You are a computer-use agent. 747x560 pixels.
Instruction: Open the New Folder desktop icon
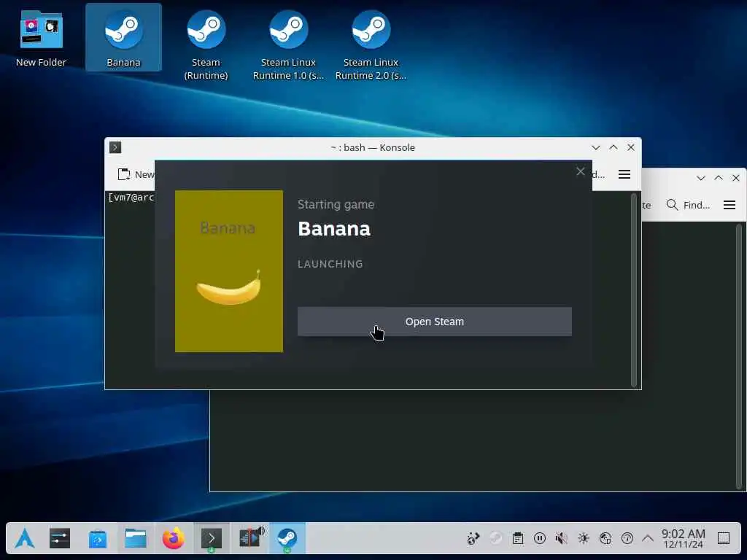[41, 39]
